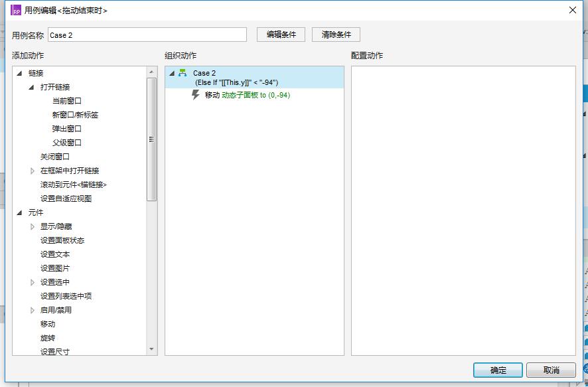The width and height of the screenshot is (588, 387).
Task: Select the 当前窗口 action
Action: tap(67, 101)
